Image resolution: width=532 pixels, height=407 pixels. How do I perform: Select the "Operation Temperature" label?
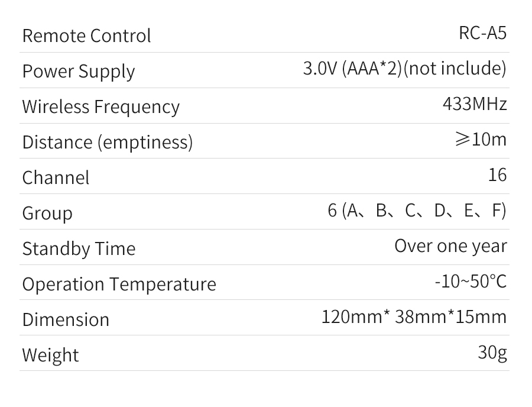pyautogui.click(x=119, y=284)
